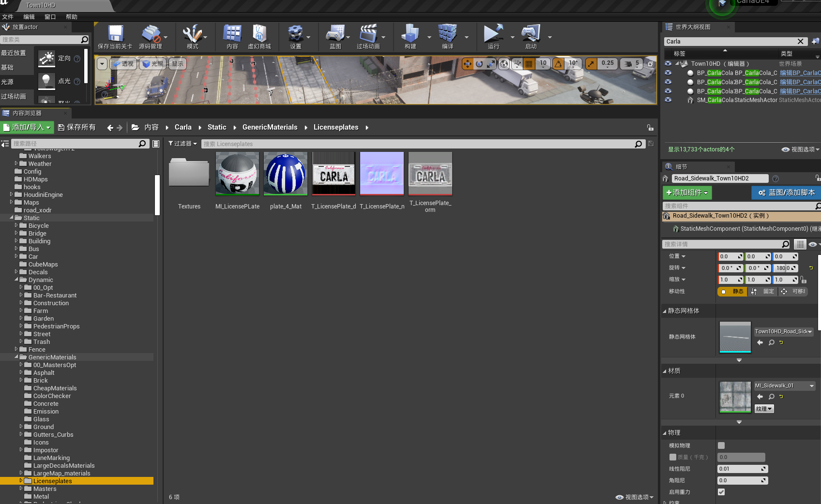821x504 pixels.
Task: Select the T_LicensePlate_d texture thumbnail
Action: 334,174
